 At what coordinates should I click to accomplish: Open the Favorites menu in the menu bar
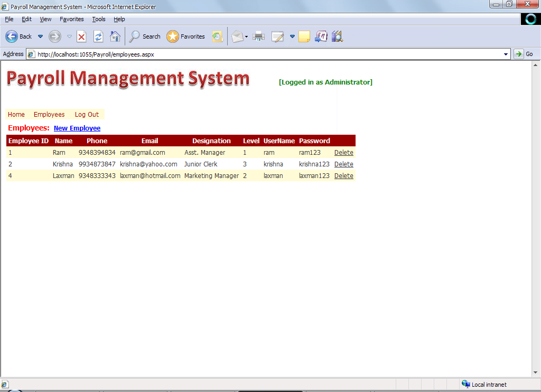(71, 19)
